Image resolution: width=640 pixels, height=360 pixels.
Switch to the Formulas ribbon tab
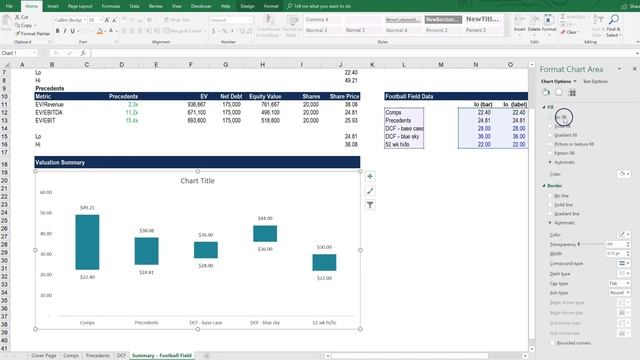tap(111, 6)
